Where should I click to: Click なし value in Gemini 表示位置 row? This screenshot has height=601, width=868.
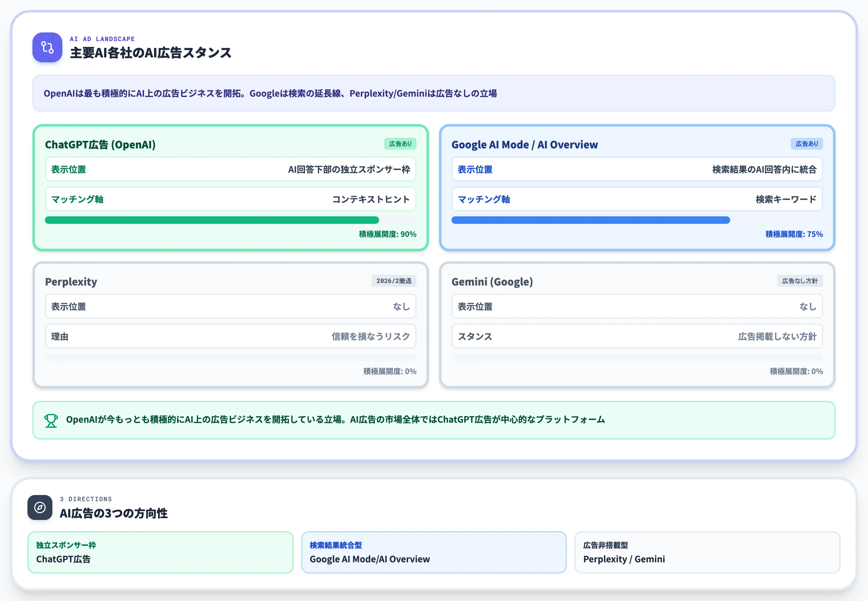click(x=808, y=306)
